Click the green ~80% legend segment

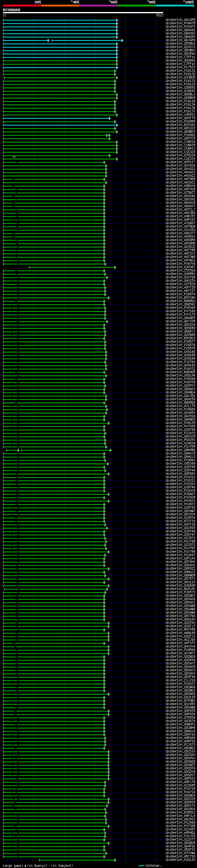coord(137,6)
